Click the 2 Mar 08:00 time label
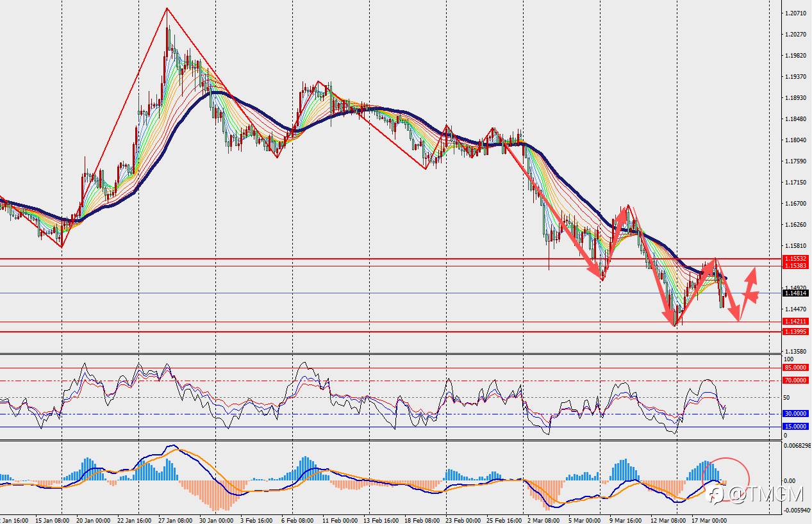This screenshot has width=812, height=524. tap(543, 520)
